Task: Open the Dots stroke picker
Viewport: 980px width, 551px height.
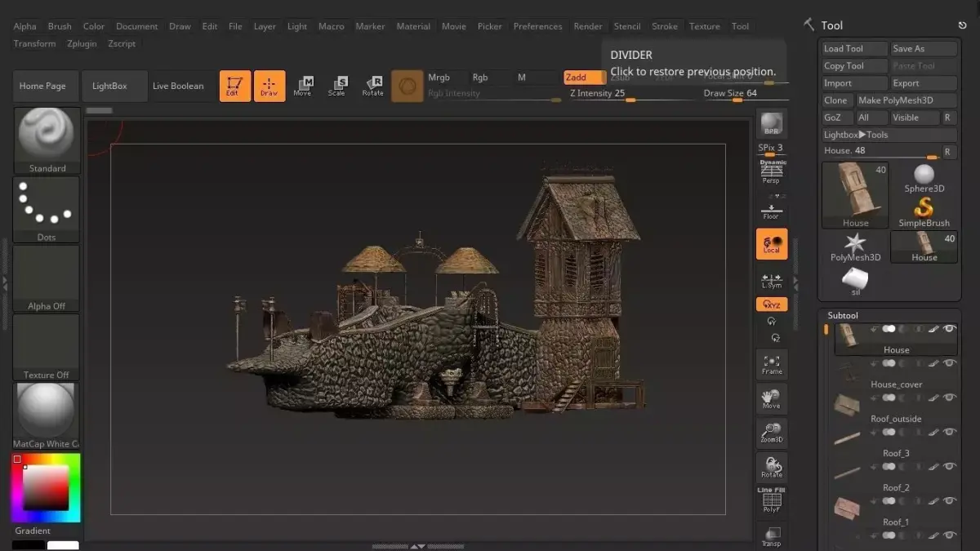Action: 47,209
